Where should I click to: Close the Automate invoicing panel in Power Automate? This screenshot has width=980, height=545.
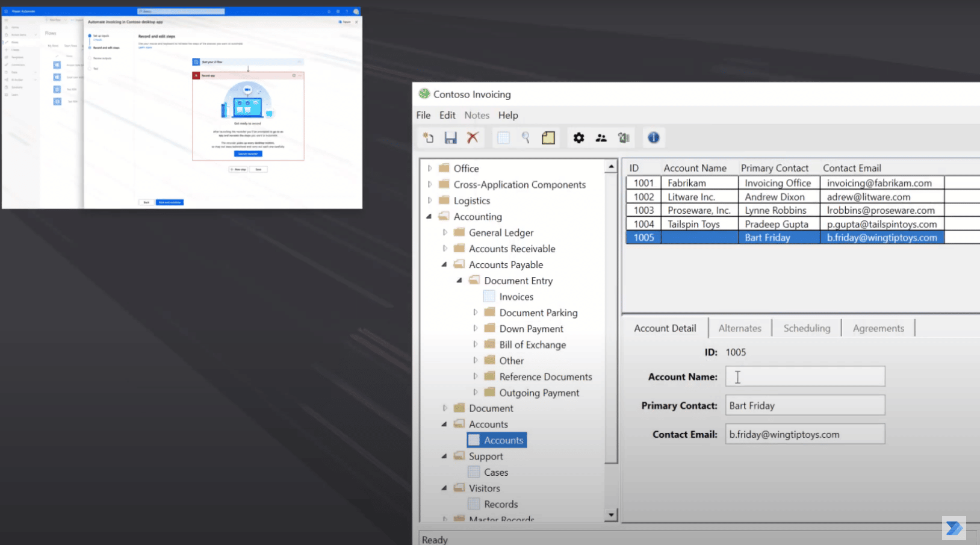point(356,22)
